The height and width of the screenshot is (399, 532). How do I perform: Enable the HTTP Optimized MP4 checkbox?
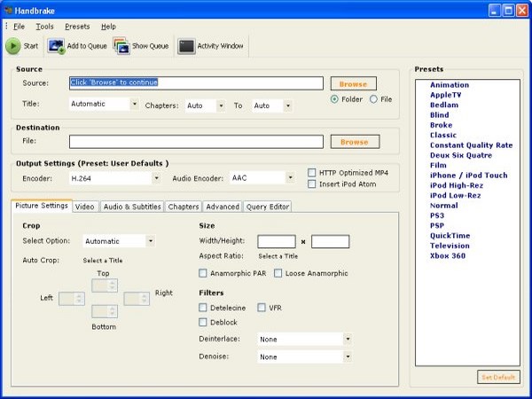[312, 172]
